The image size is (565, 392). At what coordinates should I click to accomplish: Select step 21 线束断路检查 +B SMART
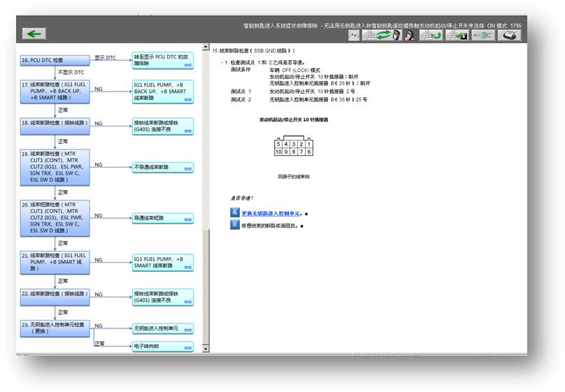point(55,263)
